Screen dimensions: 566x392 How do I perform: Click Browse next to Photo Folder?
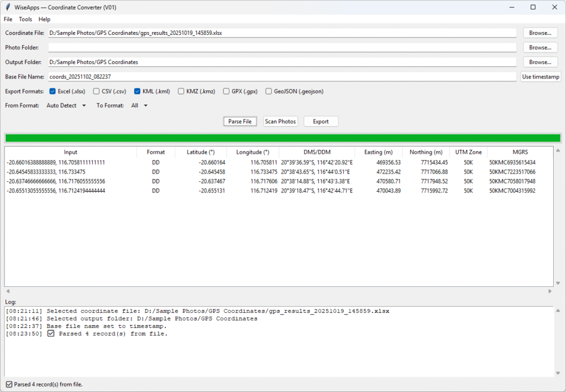pyautogui.click(x=539, y=47)
